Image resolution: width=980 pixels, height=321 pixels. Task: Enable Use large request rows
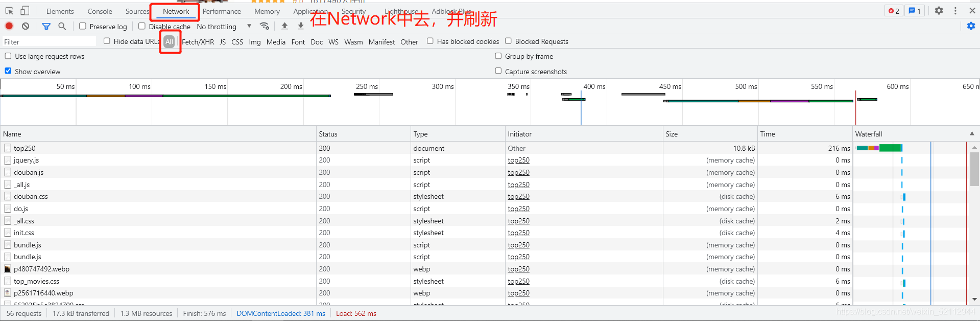(x=8, y=56)
